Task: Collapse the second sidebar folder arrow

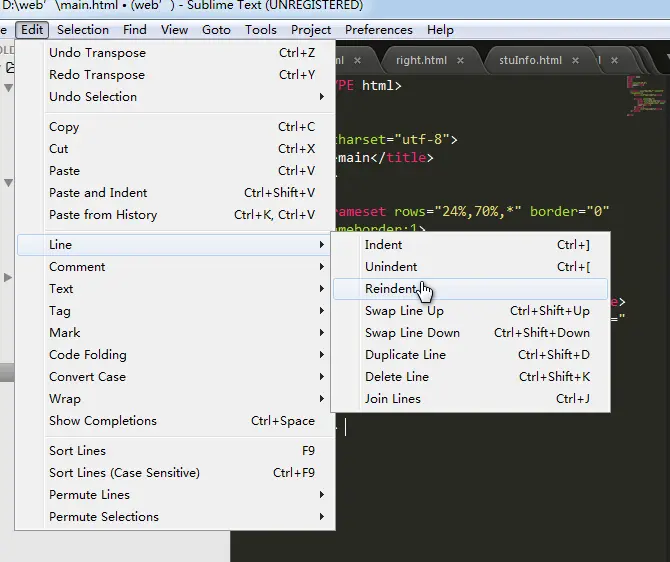Action: pyautogui.click(x=8, y=183)
